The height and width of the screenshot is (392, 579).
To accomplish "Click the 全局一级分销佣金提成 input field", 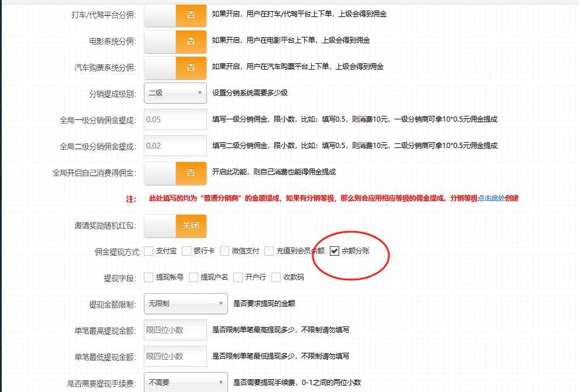I will [175, 119].
